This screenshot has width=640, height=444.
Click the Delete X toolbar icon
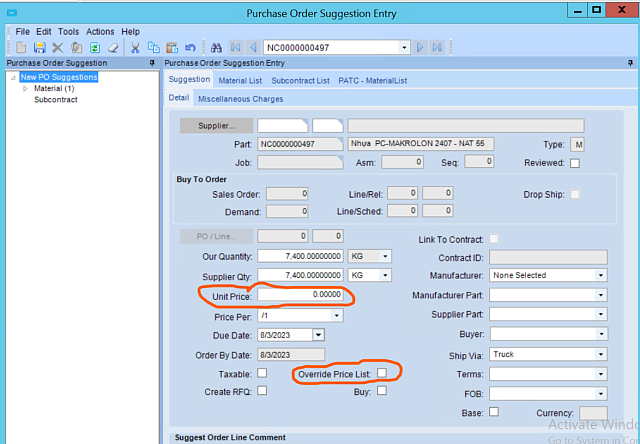click(x=58, y=48)
